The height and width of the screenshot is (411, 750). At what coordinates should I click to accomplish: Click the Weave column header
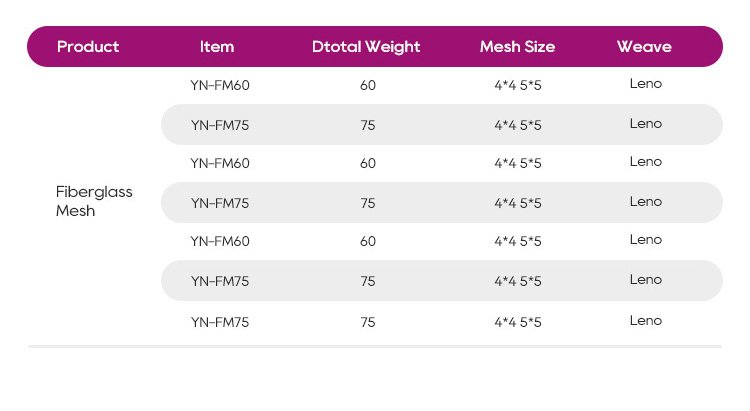644,47
